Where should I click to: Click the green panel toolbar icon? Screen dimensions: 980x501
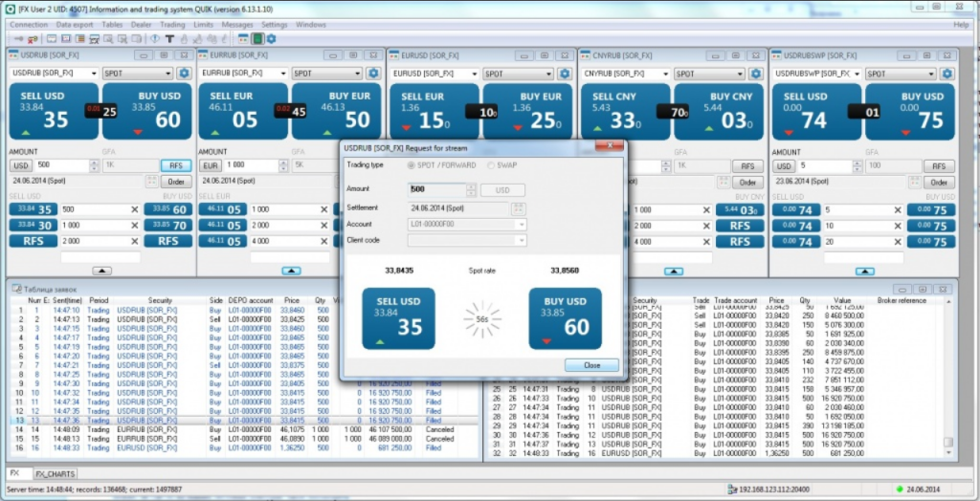pyautogui.click(x=256, y=39)
